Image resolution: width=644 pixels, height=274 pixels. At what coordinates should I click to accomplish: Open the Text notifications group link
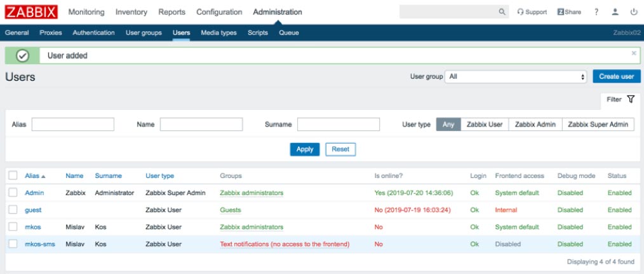285,244
